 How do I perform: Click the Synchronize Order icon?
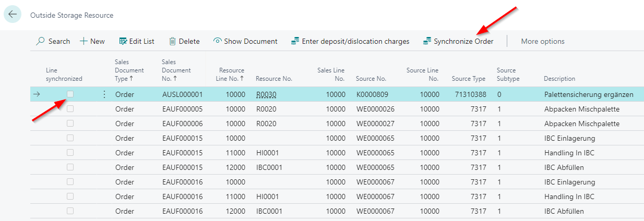point(427,41)
